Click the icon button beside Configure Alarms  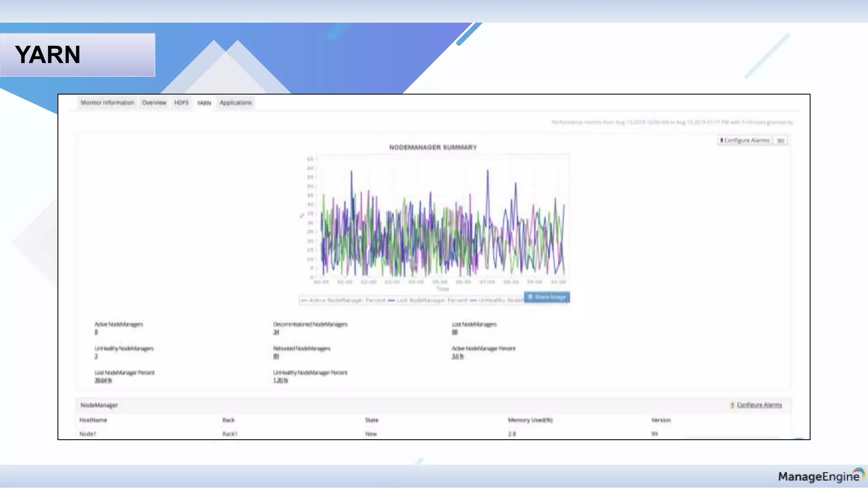(780, 141)
